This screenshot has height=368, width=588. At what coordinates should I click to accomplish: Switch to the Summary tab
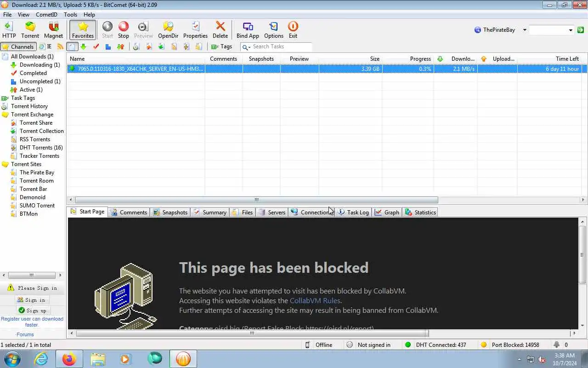coord(210,212)
